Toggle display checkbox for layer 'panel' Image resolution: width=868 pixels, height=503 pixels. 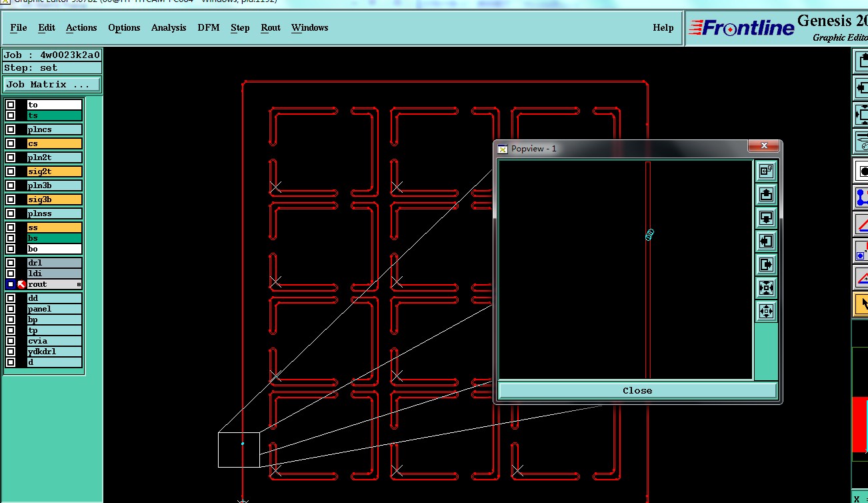11,309
